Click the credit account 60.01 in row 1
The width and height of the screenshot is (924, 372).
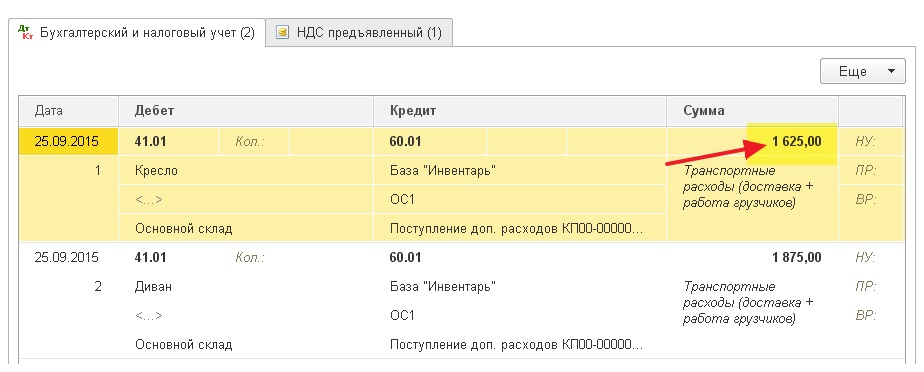[405, 141]
